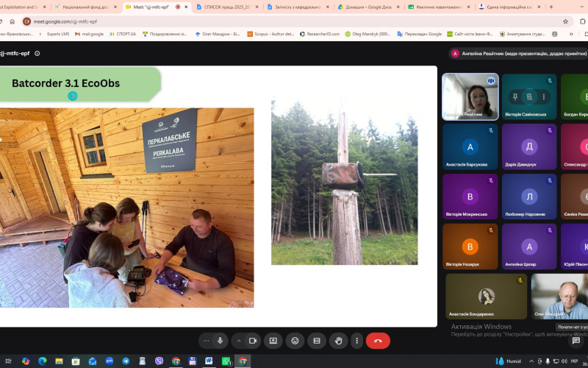Open more options three-dot menu in call bar
This screenshot has height=368, width=588.
tap(356, 341)
